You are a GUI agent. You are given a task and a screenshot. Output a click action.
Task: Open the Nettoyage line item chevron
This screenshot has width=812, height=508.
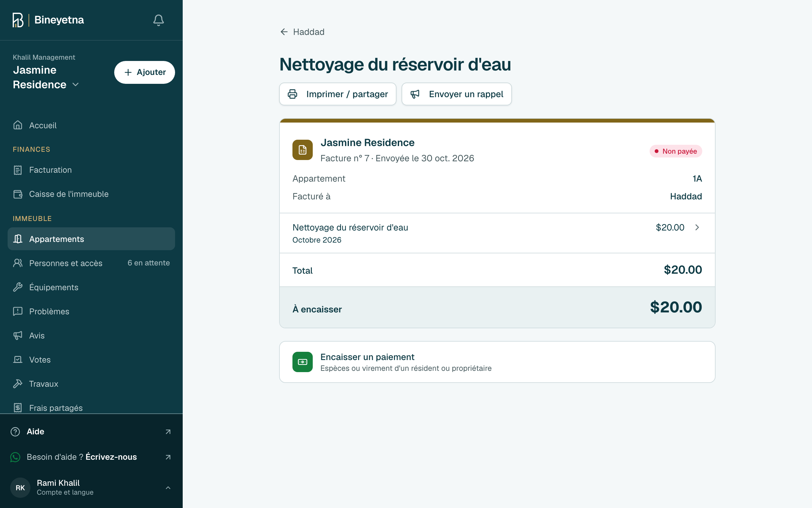pos(697,227)
